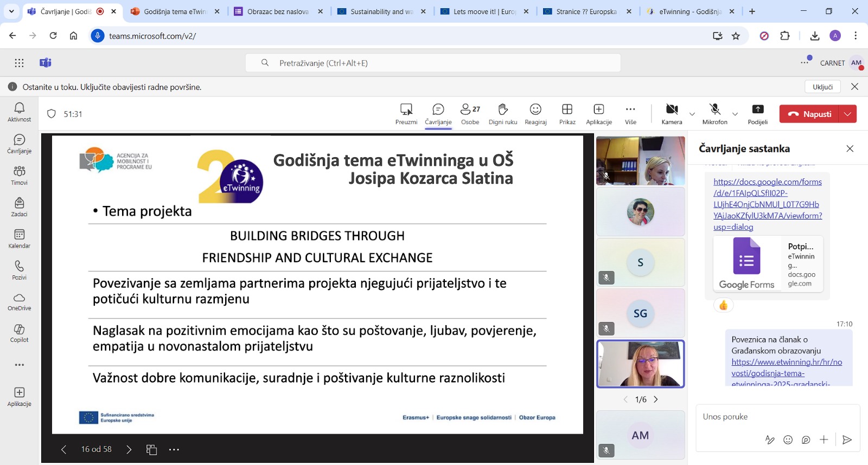
Task: Open Aplikacije in meeting toolbar
Action: pos(599,114)
